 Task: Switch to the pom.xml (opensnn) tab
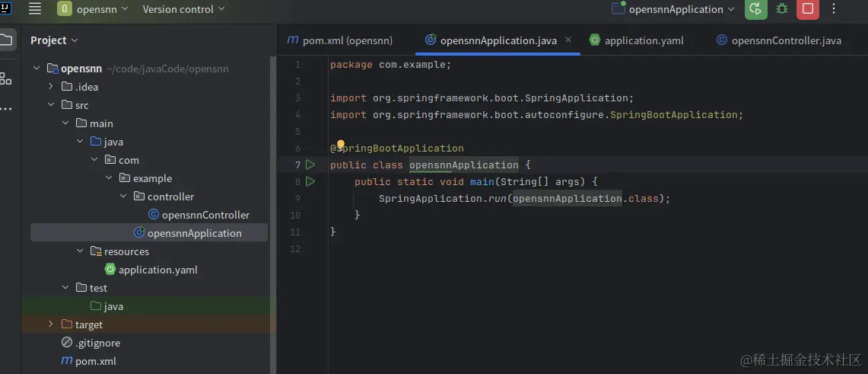coord(340,40)
